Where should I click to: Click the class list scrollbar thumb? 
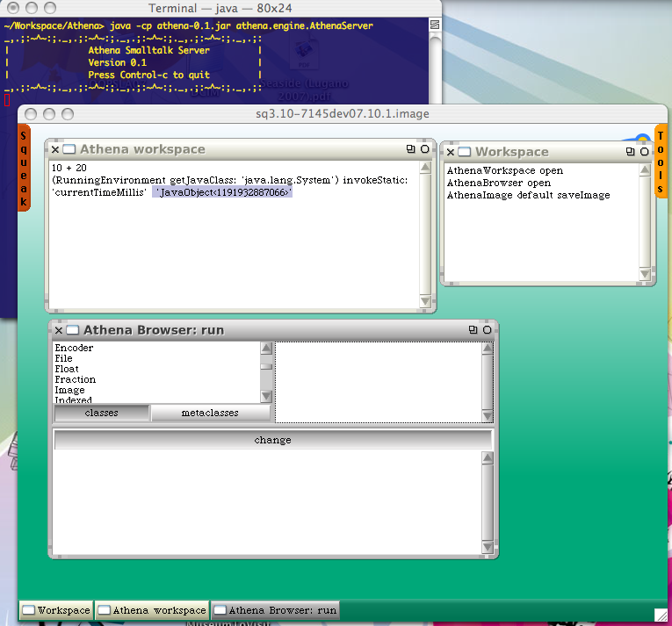266,366
